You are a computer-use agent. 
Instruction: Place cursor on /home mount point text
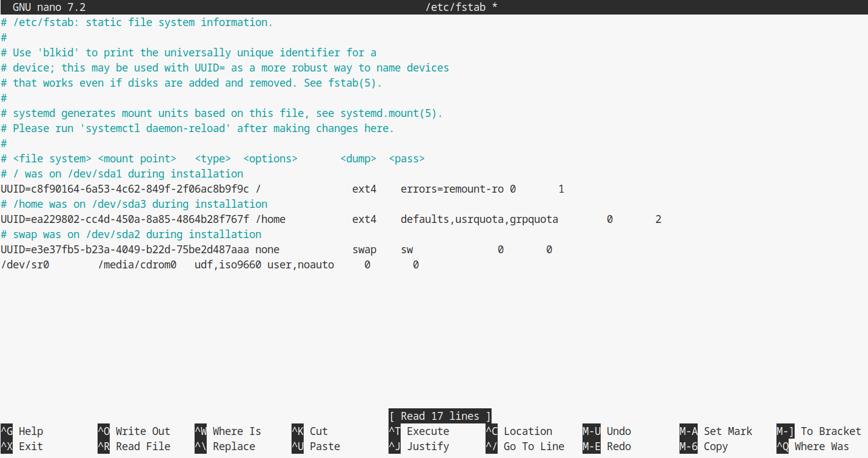point(270,219)
